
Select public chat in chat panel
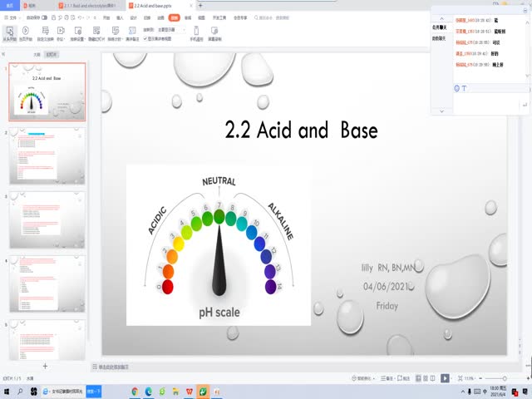click(x=439, y=27)
